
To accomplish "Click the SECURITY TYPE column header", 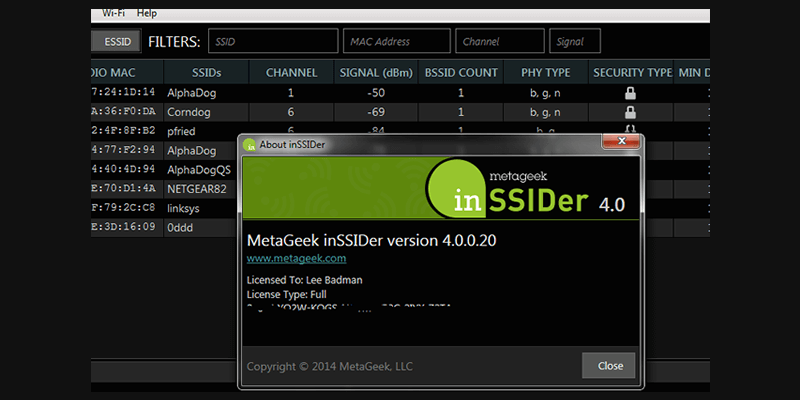I will click(632, 73).
